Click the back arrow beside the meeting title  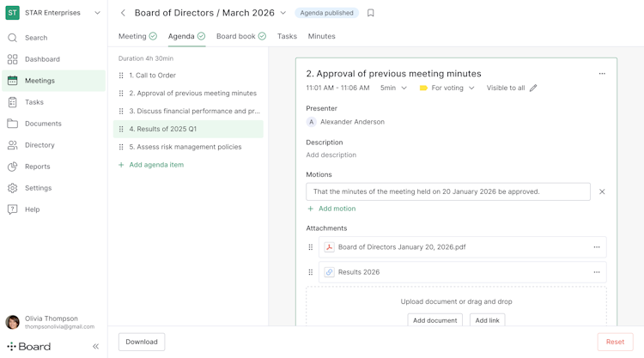coord(123,13)
